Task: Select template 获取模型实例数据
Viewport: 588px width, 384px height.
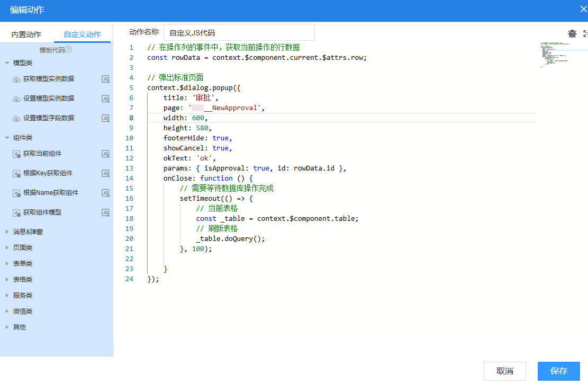Action: (49, 79)
